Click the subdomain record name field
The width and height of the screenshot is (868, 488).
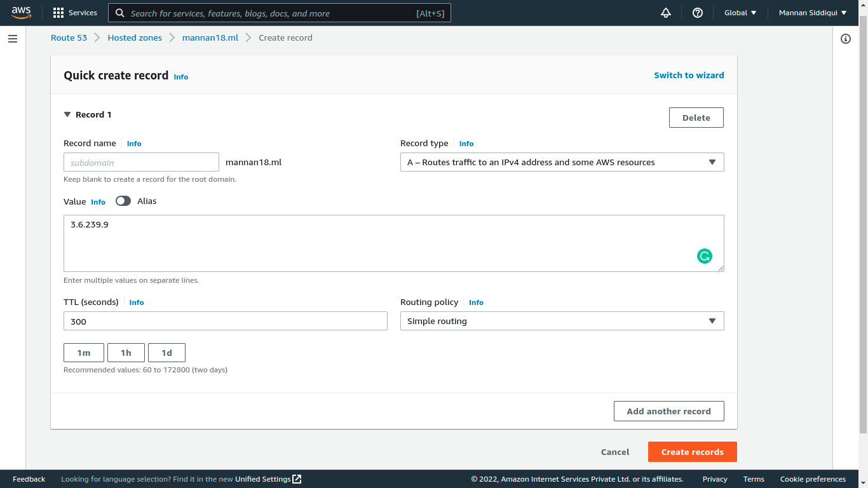(x=141, y=162)
